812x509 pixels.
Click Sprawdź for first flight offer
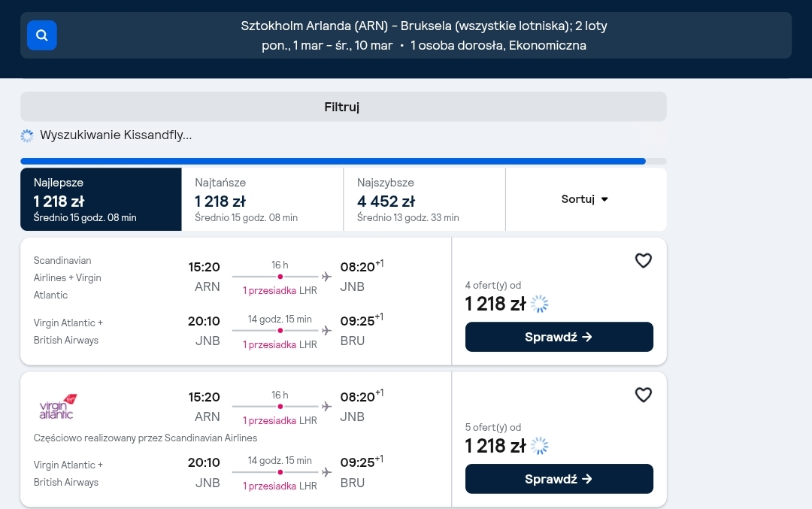pos(559,337)
